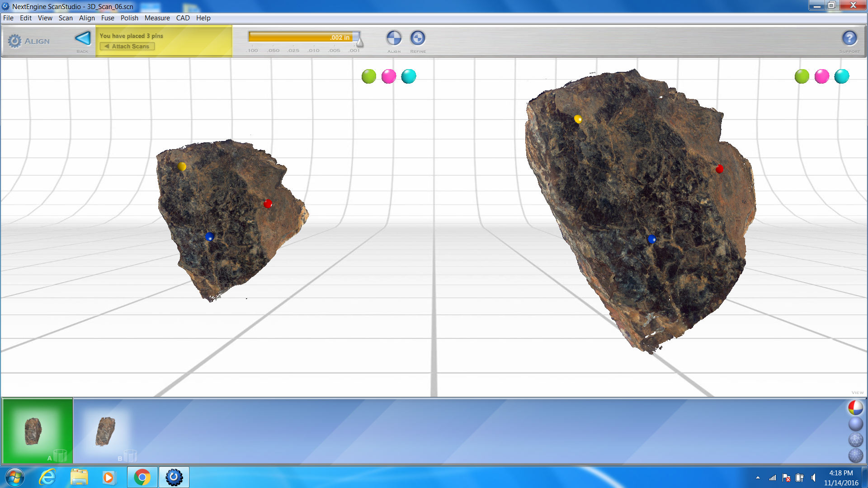Click the Back navigation arrow

tap(83, 38)
